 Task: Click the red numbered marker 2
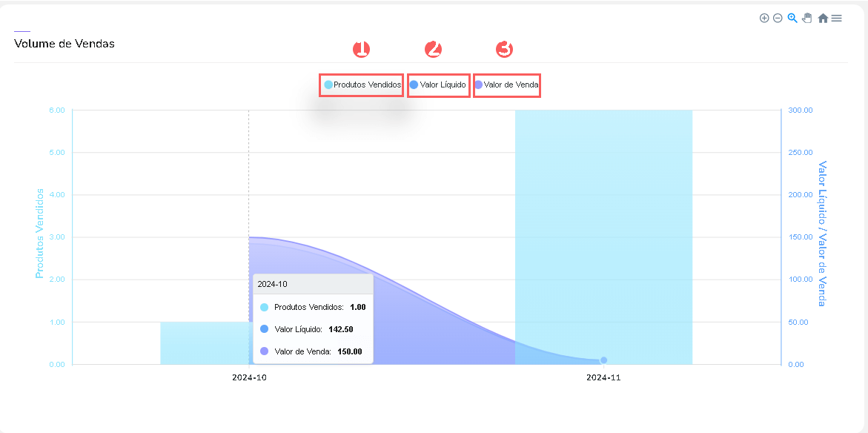434,49
